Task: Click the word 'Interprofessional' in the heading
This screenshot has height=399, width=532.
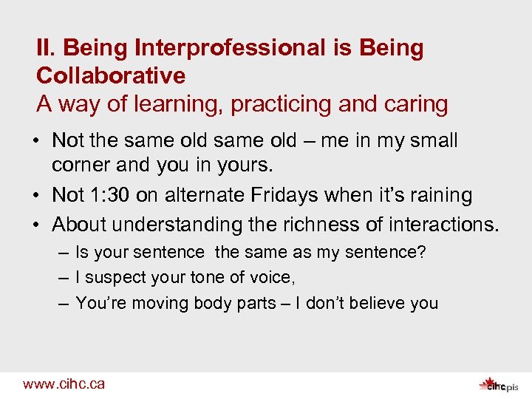Action: pos(222,49)
